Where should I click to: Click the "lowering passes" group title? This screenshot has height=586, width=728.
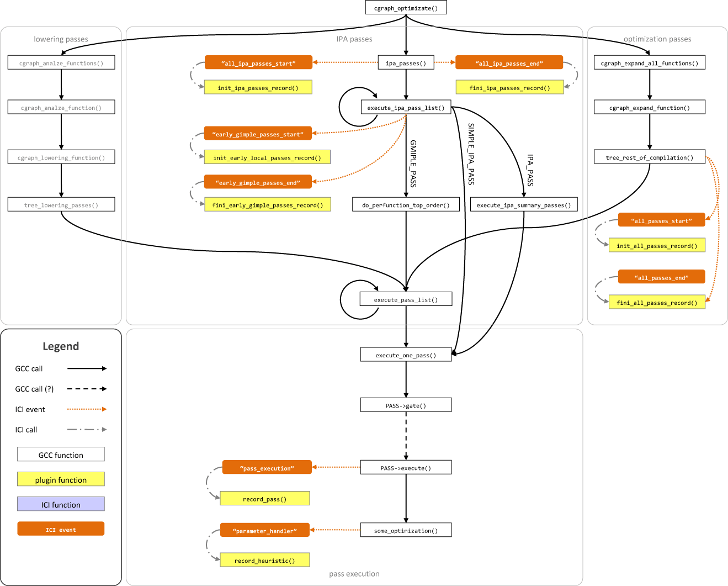click(x=61, y=39)
